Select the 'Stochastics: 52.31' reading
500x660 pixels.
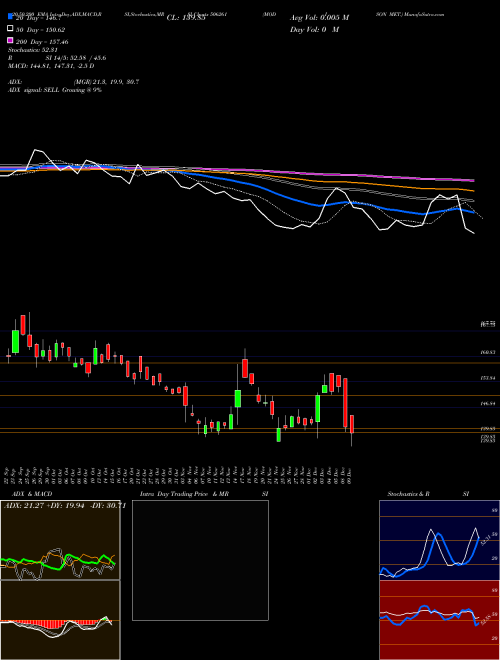pyautogui.click(x=33, y=50)
